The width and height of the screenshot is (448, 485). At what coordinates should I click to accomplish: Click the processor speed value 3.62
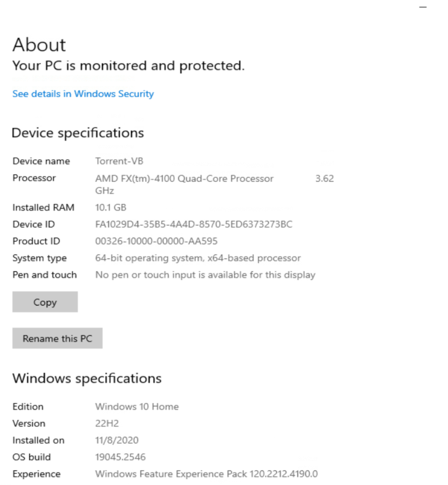pyautogui.click(x=325, y=179)
